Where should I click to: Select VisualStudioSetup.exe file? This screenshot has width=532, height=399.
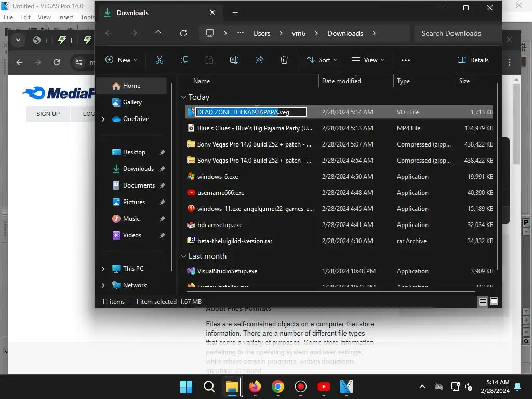coord(339,271)
